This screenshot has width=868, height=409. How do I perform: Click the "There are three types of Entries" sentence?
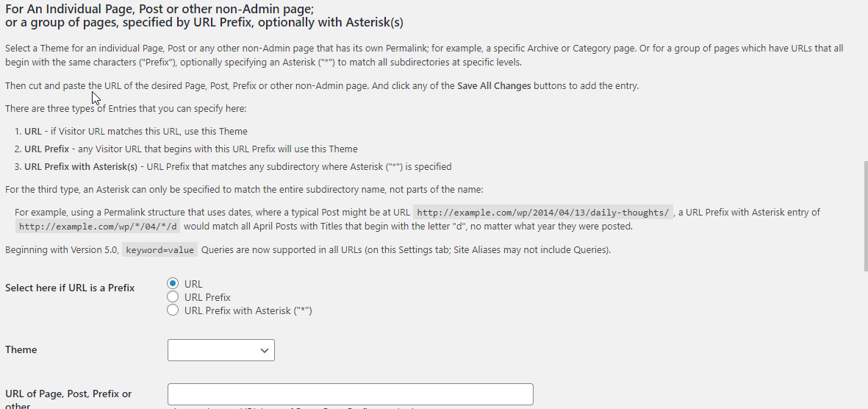coord(126,109)
